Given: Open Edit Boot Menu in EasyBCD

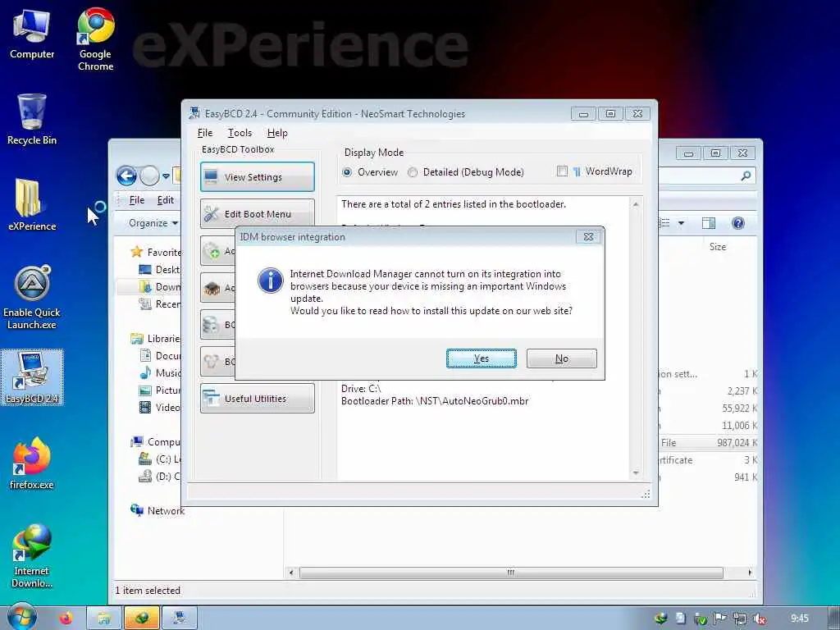Looking at the screenshot, I should 257,214.
